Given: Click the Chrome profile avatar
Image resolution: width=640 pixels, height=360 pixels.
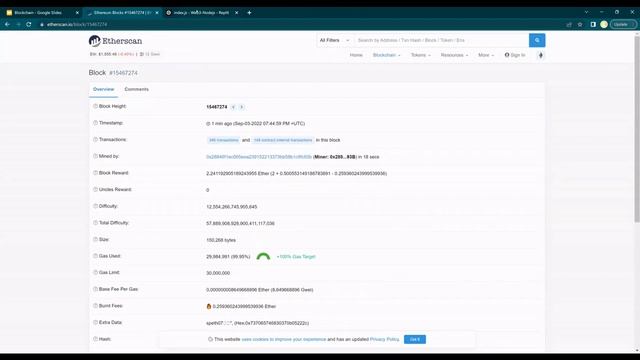Looking at the screenshot, I should coord(604,24).
